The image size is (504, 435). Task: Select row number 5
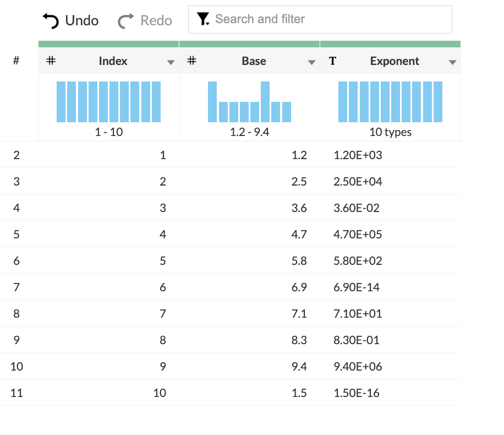point(17,235)
